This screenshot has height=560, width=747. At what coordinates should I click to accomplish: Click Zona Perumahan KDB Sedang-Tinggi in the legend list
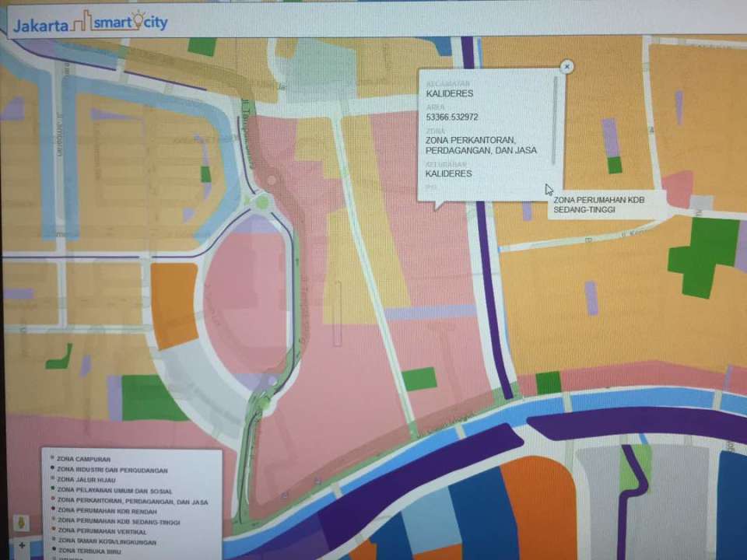click(117, 523)
